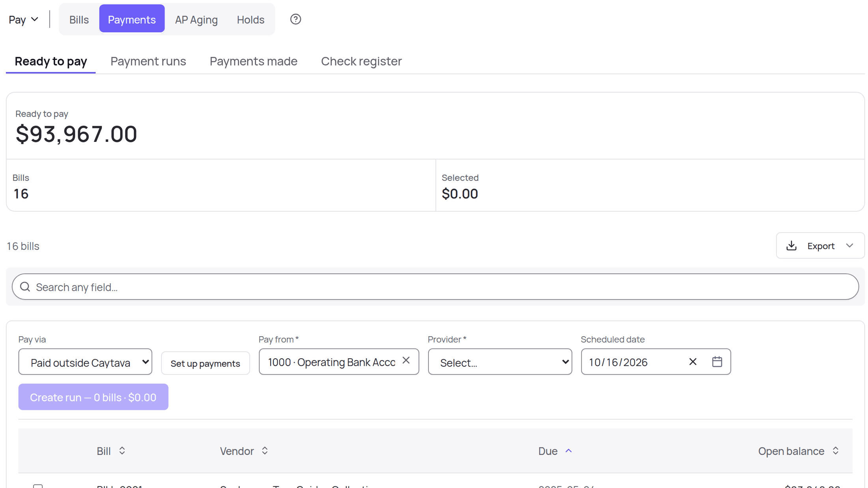The width and height of the screenshot is (868, 488).
Task: Toggle Due column sort arrow
Action: 569,451
